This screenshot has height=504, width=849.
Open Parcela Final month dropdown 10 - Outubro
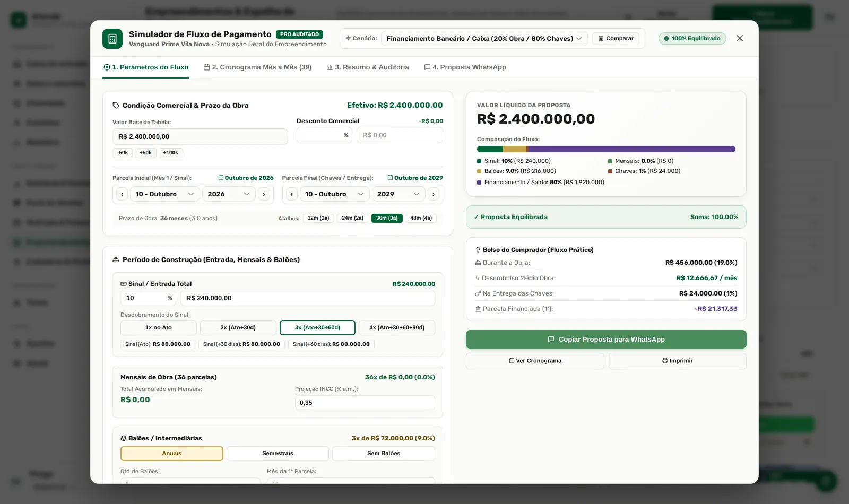pos(335,194)
